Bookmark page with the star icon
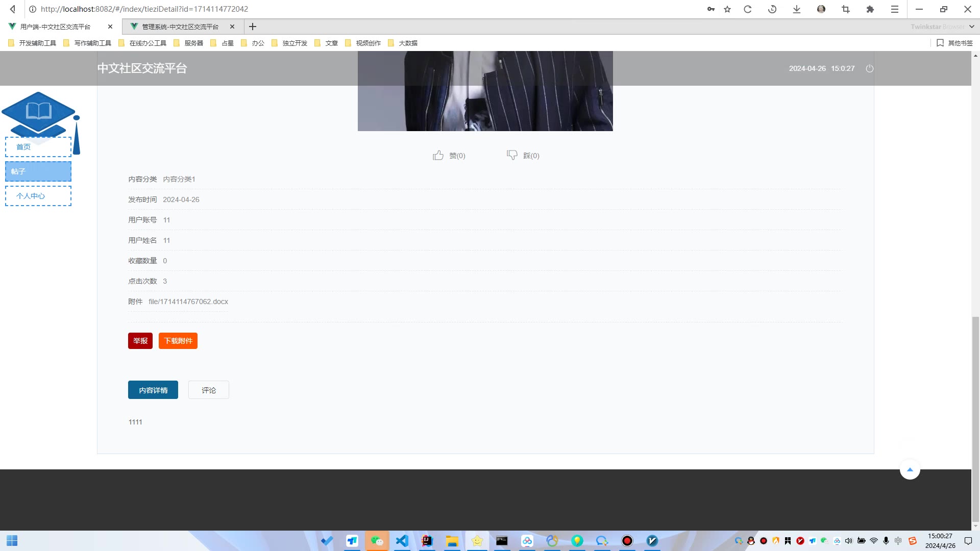 coord(727,9)
